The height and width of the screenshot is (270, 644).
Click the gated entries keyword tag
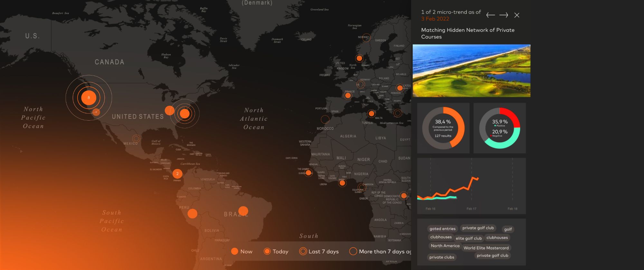click(x=442, y=229)
